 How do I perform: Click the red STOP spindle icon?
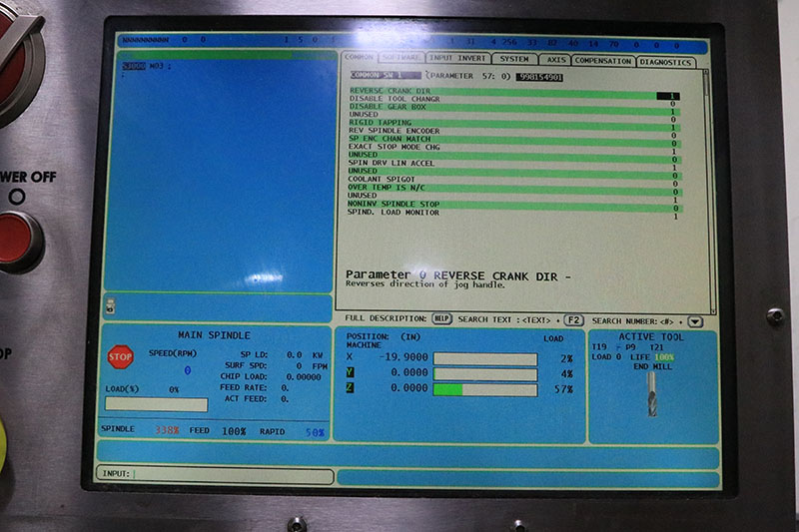click(120, 356)
